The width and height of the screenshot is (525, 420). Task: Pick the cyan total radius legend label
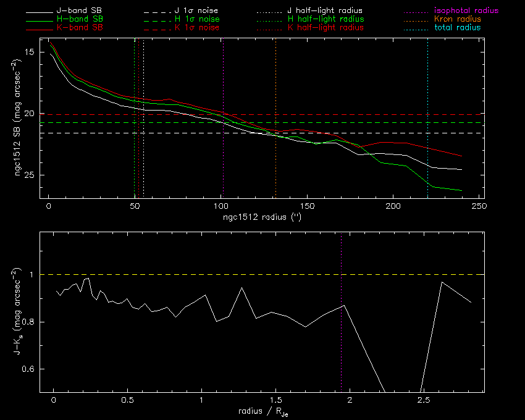click(456, 28)
